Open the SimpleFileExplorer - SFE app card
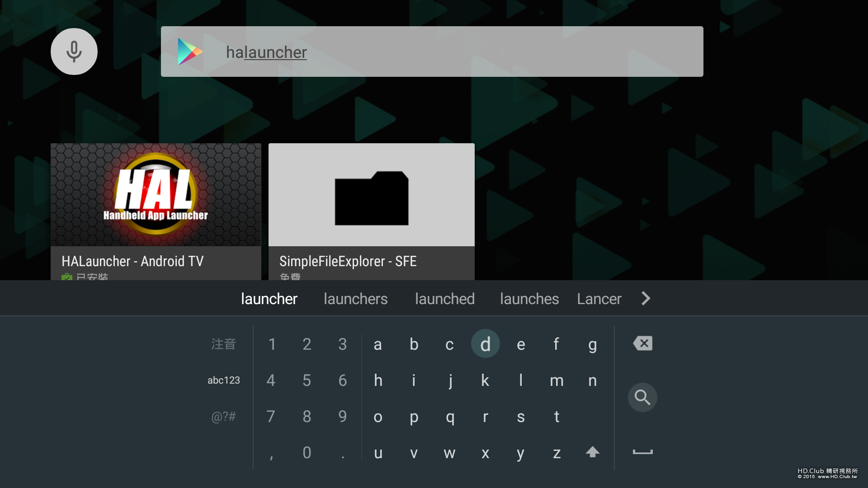The height and width of the screenshot is (488, 868). tap(372, 211)
